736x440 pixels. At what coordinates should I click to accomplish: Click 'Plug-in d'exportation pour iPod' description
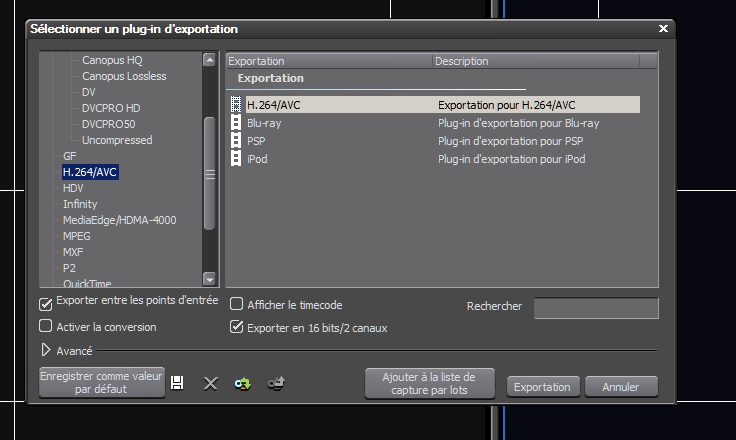coord(512,159)
